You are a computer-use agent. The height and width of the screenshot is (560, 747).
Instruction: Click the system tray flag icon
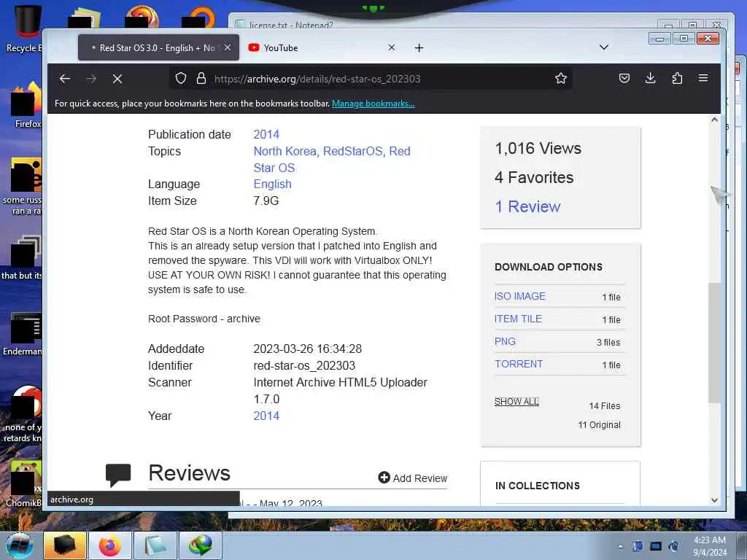[x=638, y=546]
